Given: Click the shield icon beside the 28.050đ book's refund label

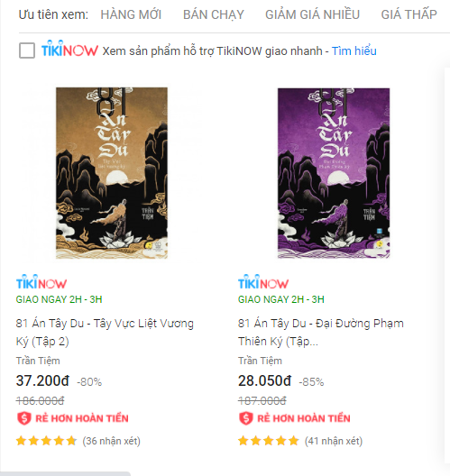Looking at the screenshot, I should [246, 418].
